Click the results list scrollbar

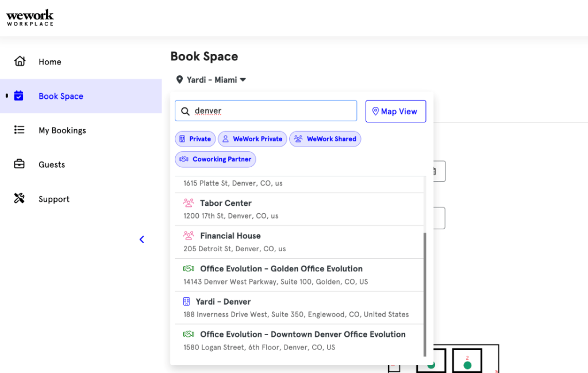click(x=425, y=294)
